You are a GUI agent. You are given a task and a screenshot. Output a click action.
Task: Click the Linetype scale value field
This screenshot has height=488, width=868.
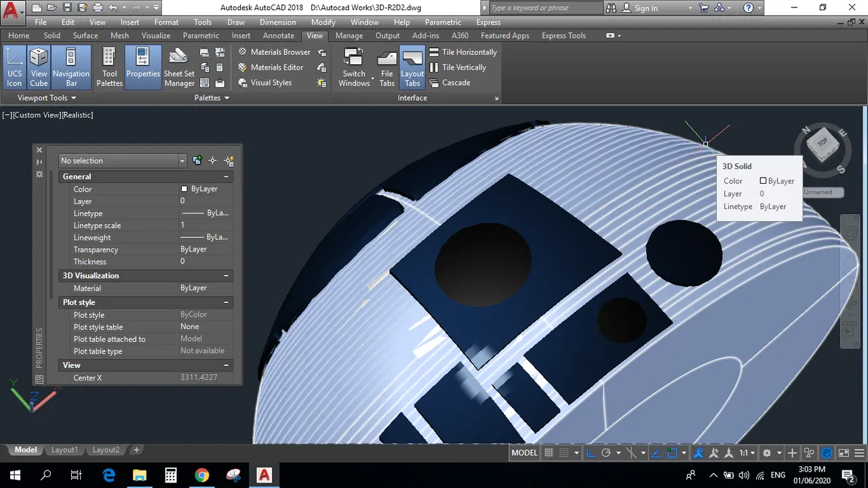pyautogui.click(x=205, y=225)
